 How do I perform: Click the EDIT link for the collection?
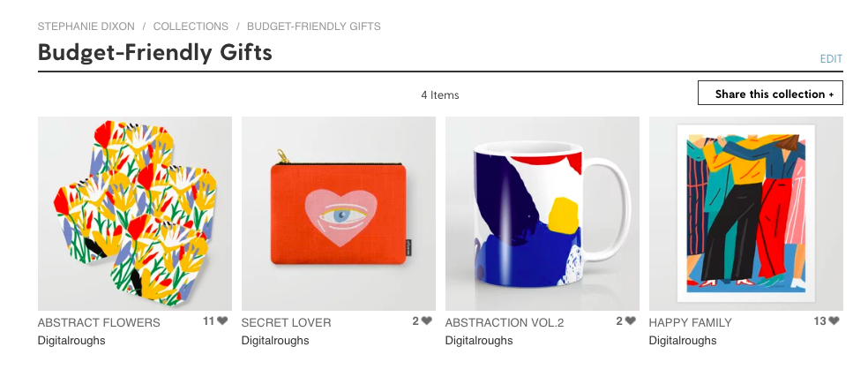(x=831, y=59)
